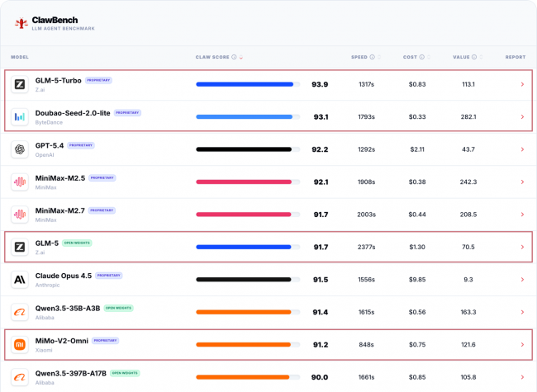Open the report chevron for GLM-5-Turbo

point(521,84)
